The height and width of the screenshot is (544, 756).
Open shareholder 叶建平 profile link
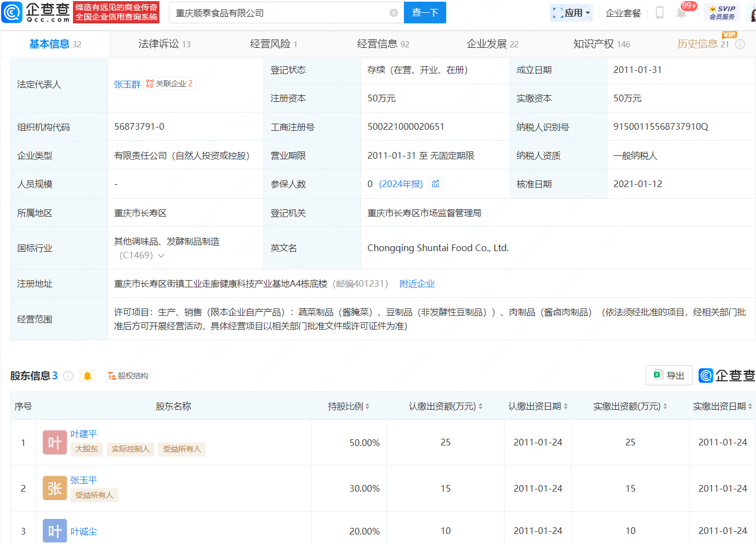(x=84, y=434)
